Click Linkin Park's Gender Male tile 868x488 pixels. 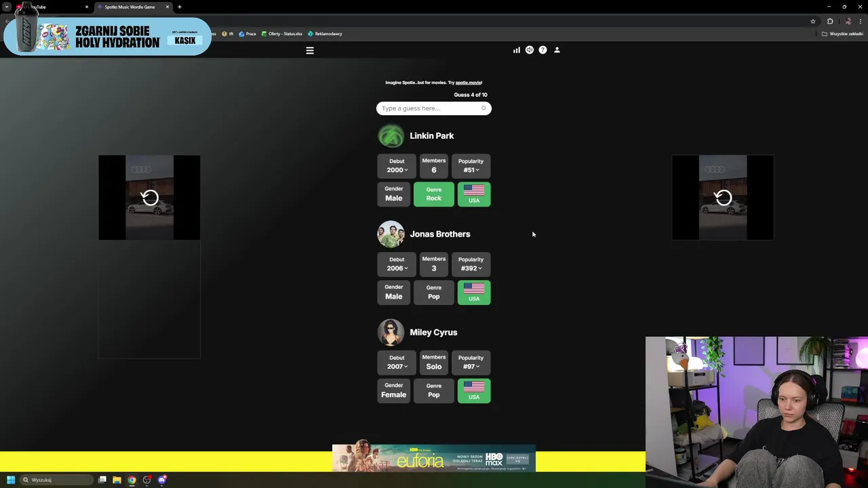pos(394,195)
